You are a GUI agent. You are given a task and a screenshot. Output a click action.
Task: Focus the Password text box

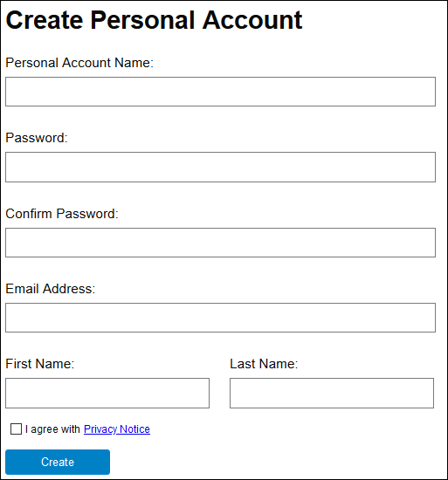(220, 168)
